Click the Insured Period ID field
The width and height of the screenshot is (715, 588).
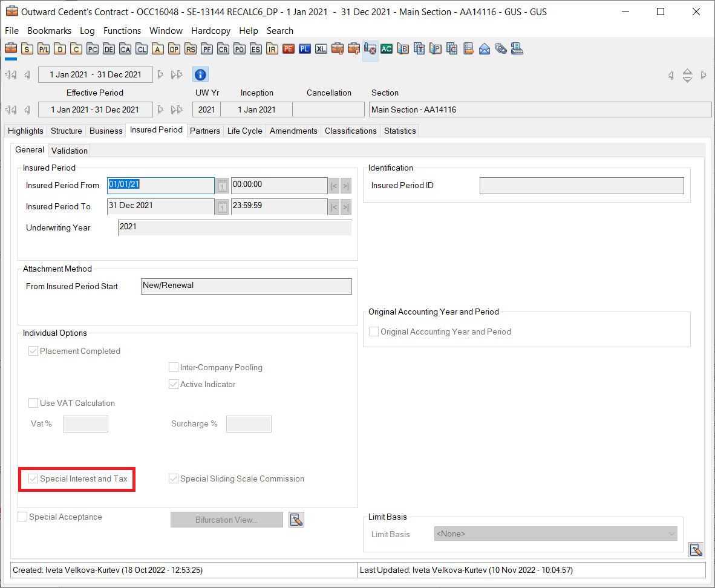(581, 186)
